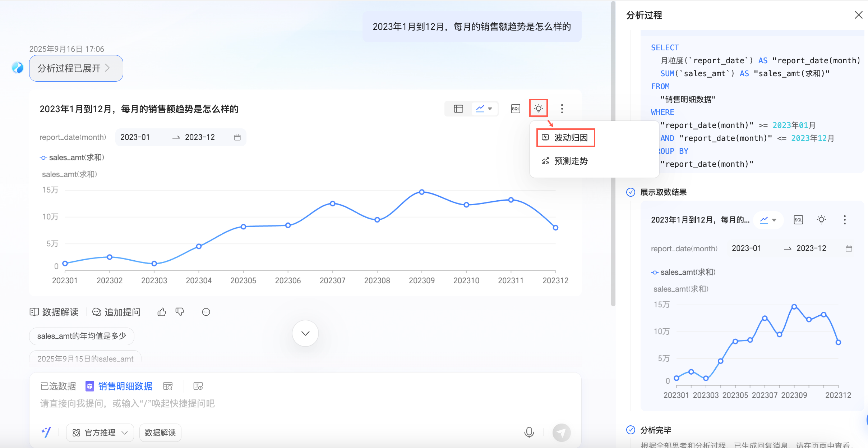The height and width of the screenshot is (448, 868).
Task: Toggle sales_amt(求和) legend in side panel chart
Action: (683, 272)
